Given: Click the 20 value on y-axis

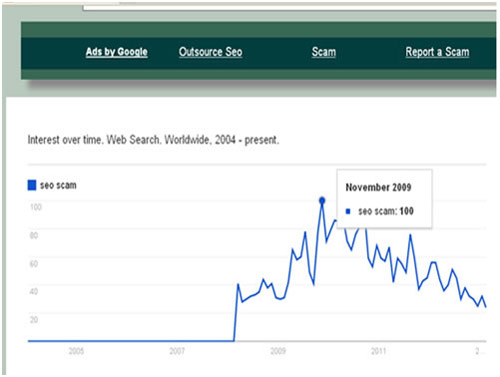Looking at the screenshot, I should click(34, 320).
